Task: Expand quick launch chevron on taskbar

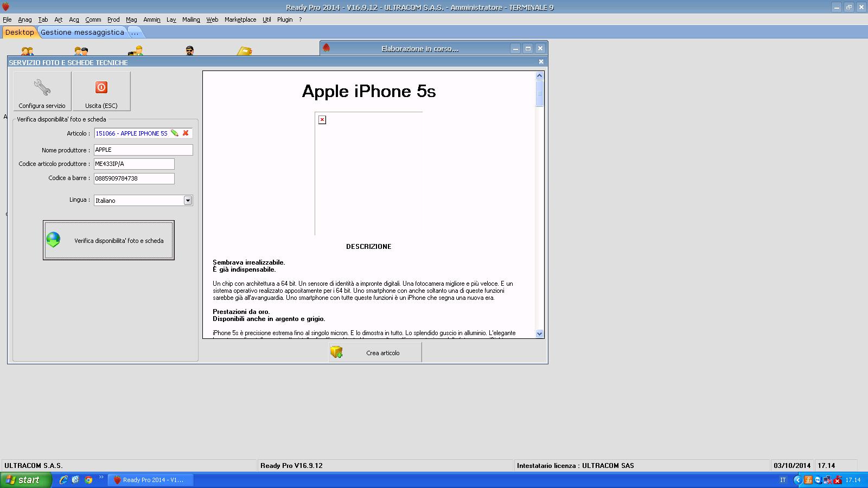Action: point(101,478)
